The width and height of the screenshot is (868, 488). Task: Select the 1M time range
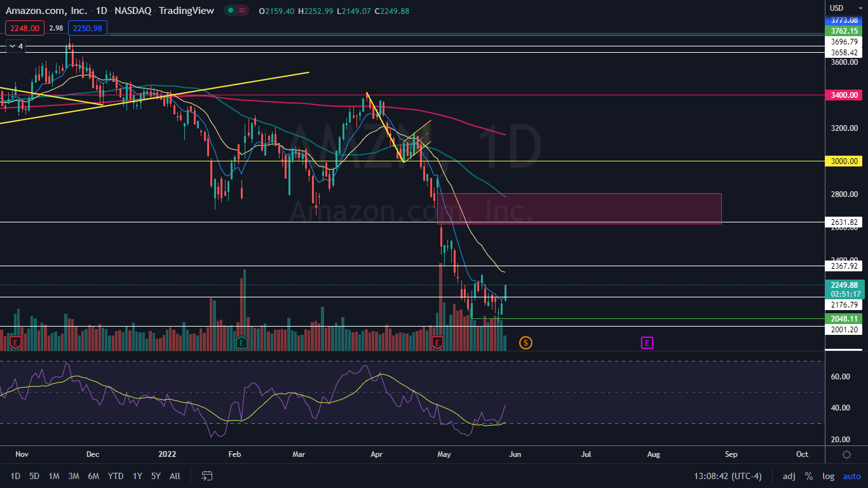[x=54, y=476]
